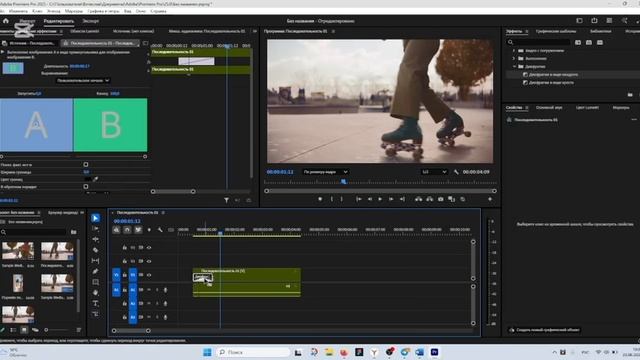
Task: Toggle Linked Selection in timeline
Action: 138,230
